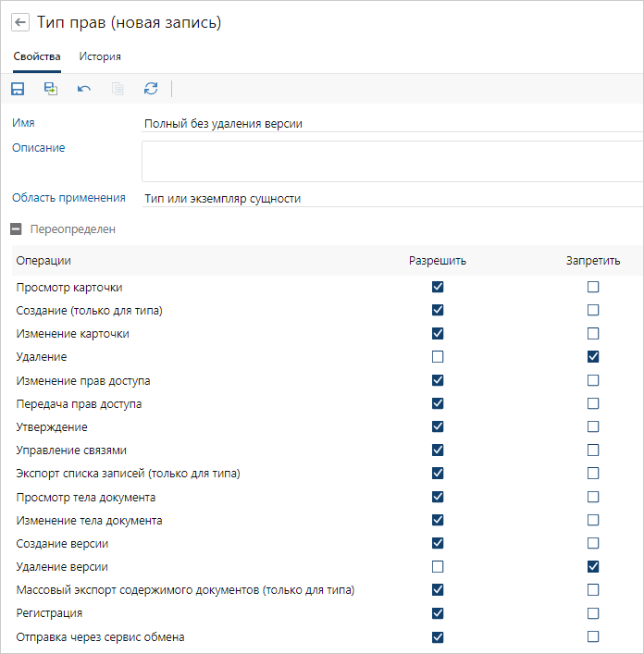The height and width of the screenshot is (654, 644).
Task: Open the Свойства tab
Action: point(37,56)
